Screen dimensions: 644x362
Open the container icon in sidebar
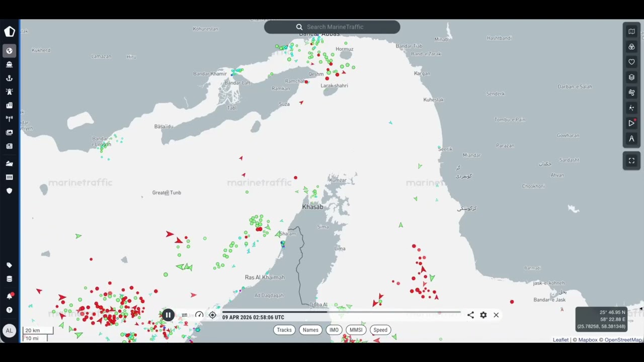9,177
